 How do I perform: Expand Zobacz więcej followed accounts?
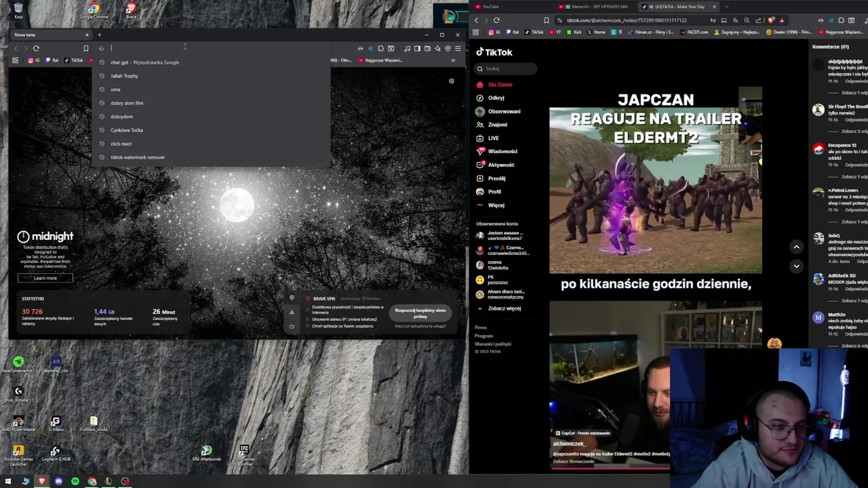coord(498,308)
